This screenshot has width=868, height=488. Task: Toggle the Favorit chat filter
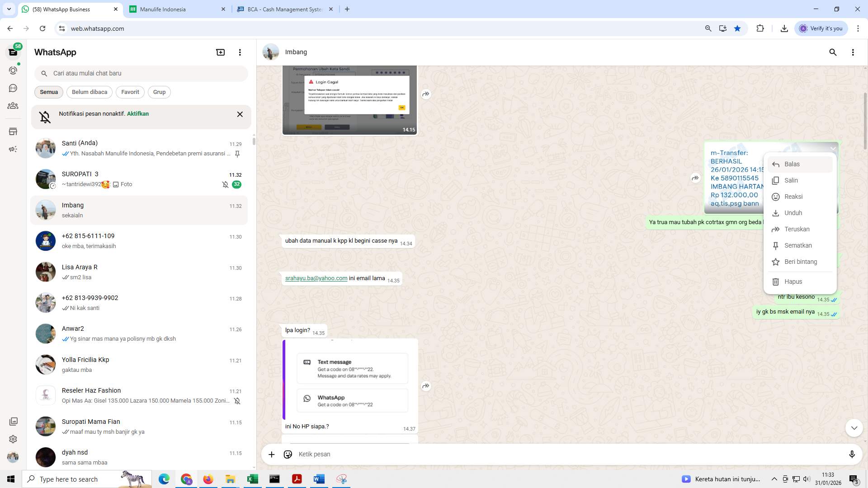click(130, 92)
